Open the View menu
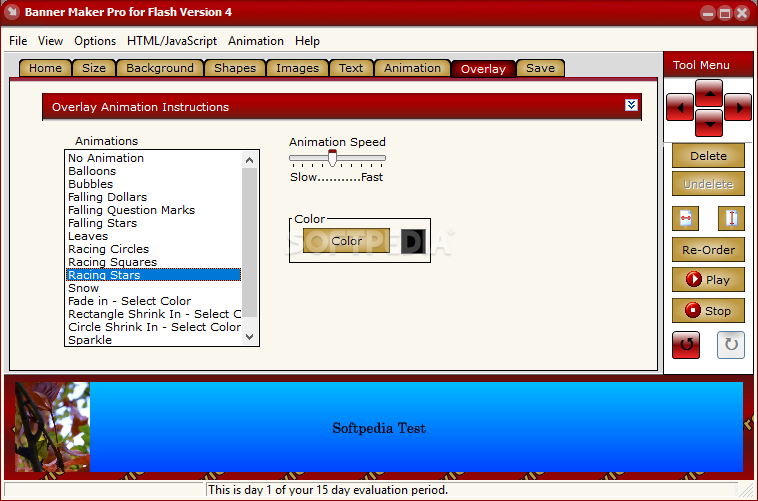This screenshot has width=758, height=501. click(50, 41)
